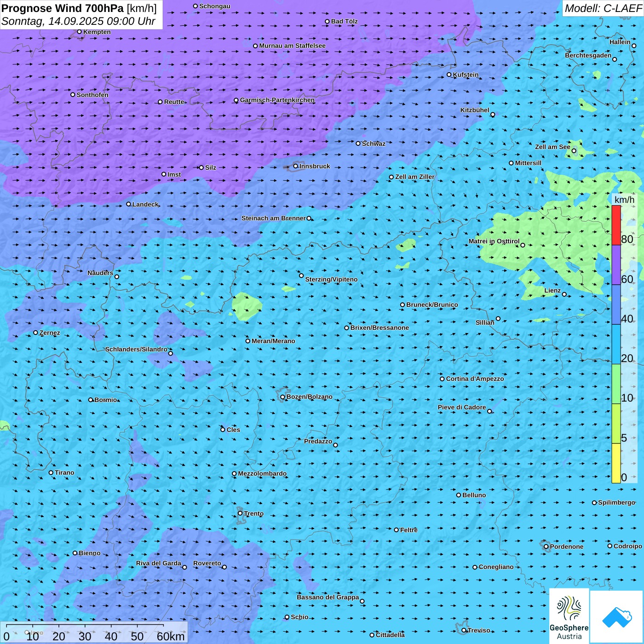The height and width of the screenshot is (644, 644).
Task: Click the 'Tirano' label
Action: click(x=64, y=472)
